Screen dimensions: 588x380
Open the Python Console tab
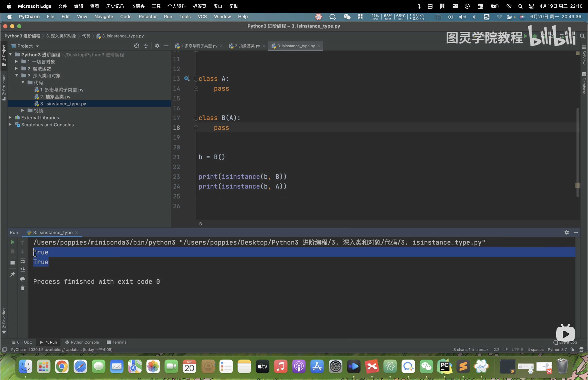(82, 342)
